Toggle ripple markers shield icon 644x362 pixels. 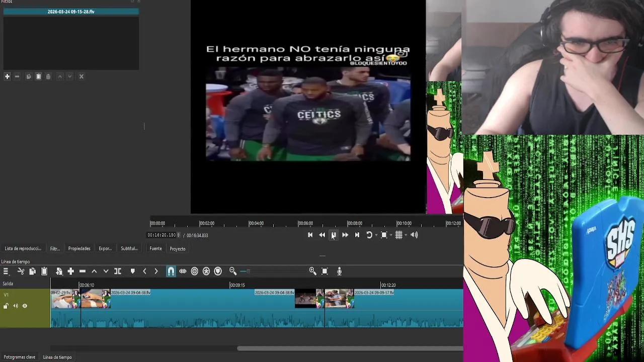(218, 271)
